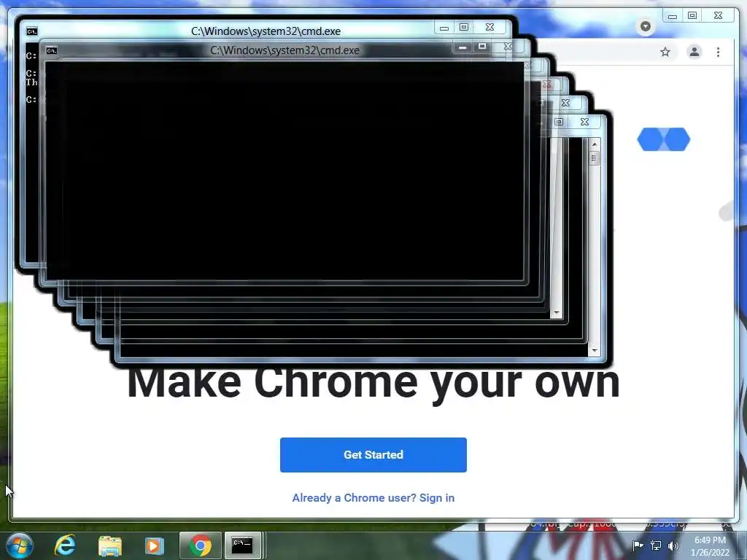Image resolution: width=747 pixels, height=560 pixels.
Task: Open Windows Media Player from the taskbar
Action: click(x=155, y=545)
